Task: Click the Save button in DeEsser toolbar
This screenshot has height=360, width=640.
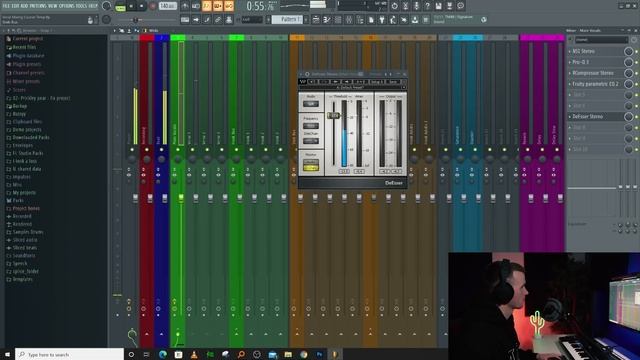Action: point(393,82)
